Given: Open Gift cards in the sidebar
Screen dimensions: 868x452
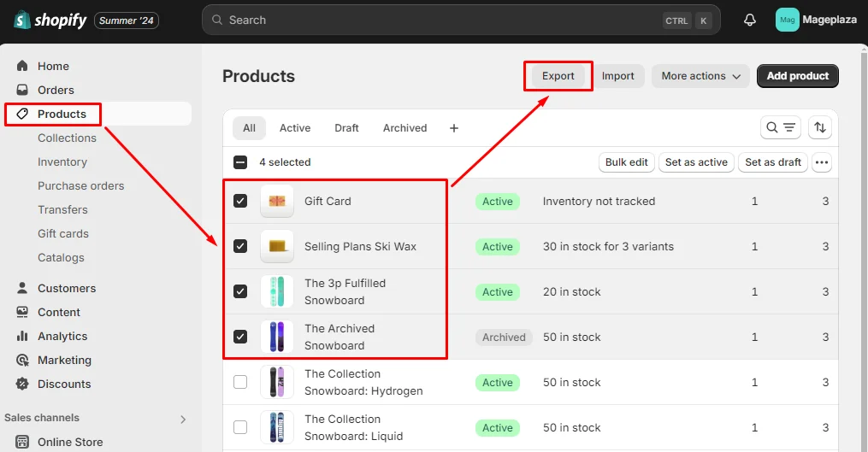Looking at the screenshot, I should (63, 233).
